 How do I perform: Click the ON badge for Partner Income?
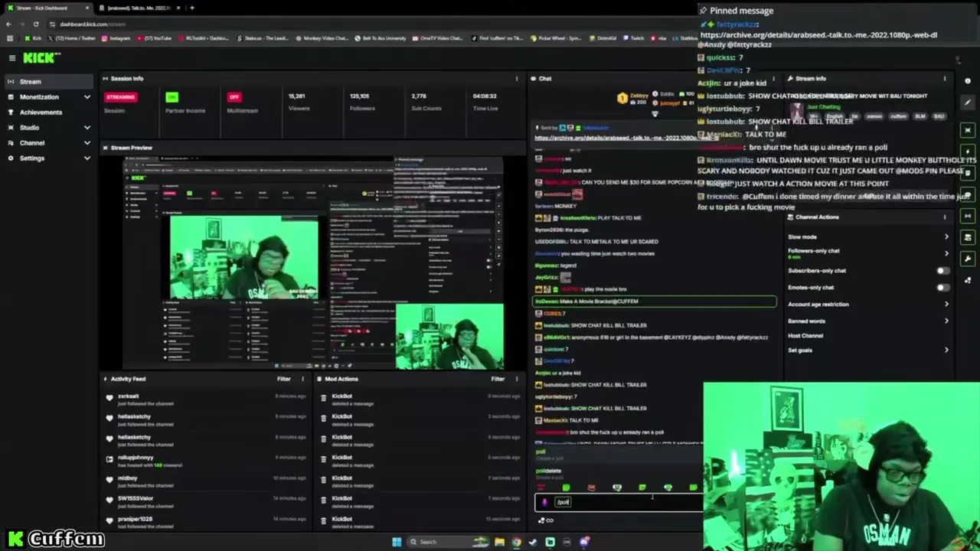pos(171,97)
